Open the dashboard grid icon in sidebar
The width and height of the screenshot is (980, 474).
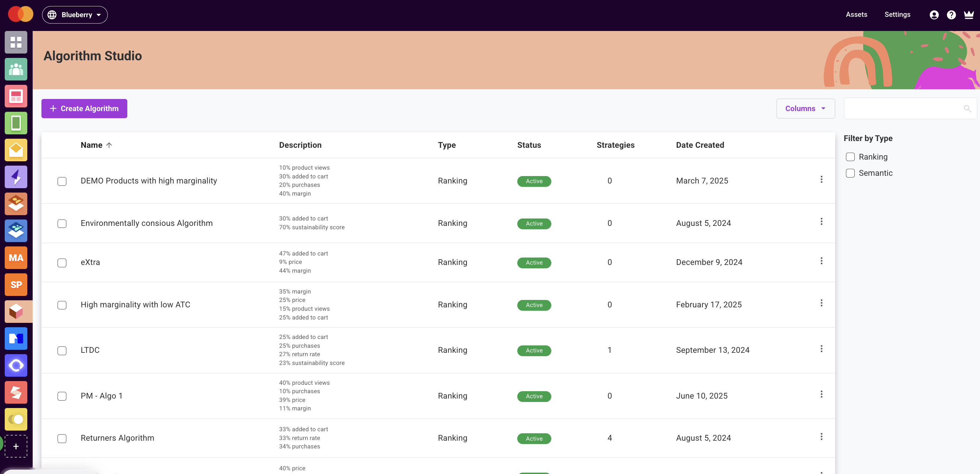(x=16, y=42)
